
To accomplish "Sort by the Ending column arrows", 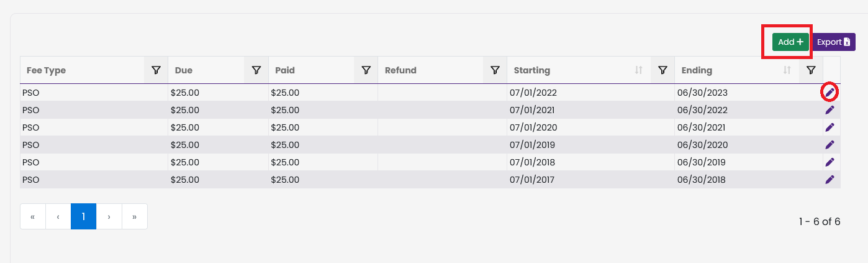I will pyautogui.click(x=787, y=70).
